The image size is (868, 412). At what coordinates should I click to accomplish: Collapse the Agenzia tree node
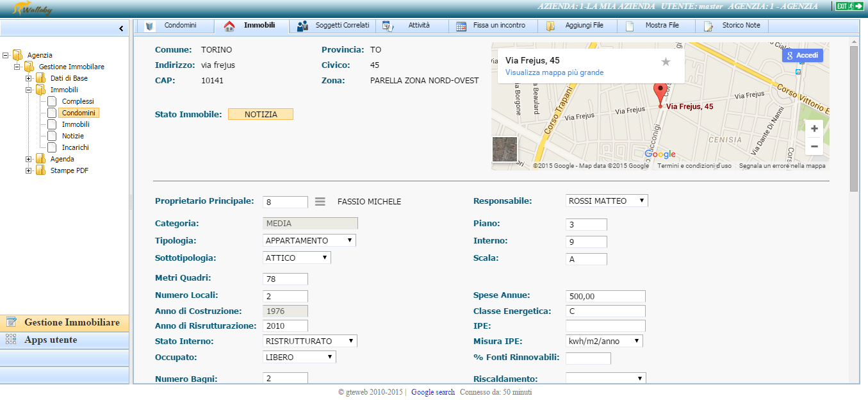[6, 55]
